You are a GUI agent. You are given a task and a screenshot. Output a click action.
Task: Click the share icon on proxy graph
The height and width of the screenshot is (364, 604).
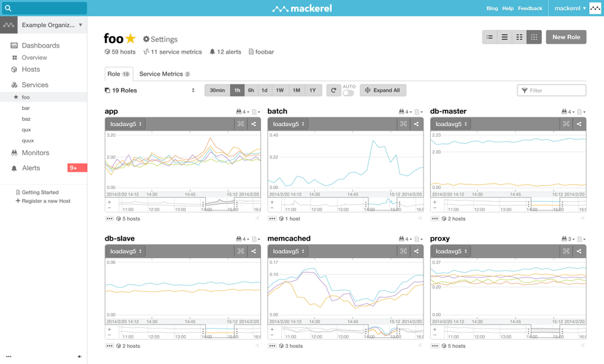(x=578, y=251)
